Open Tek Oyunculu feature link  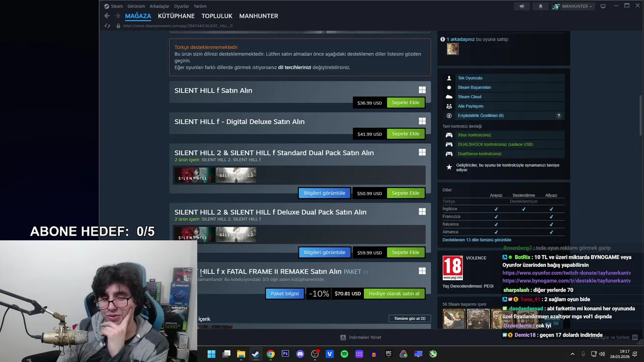click(x=470, y=78)
